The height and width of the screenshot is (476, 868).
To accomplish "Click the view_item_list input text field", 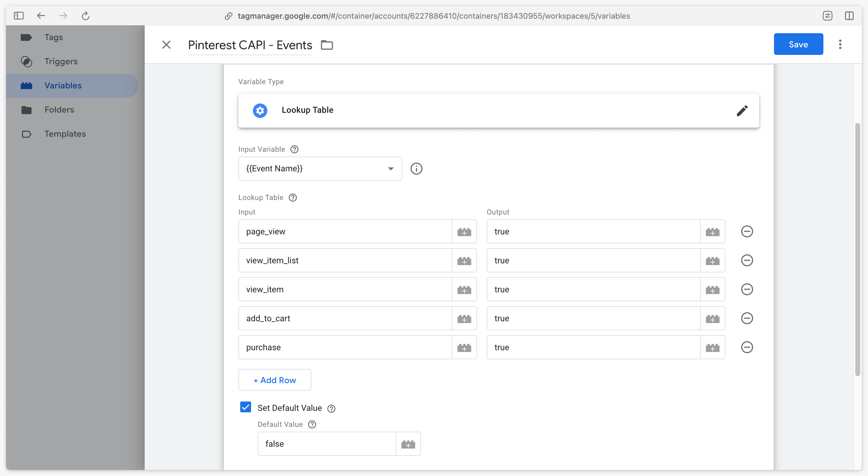I will 345,260.
